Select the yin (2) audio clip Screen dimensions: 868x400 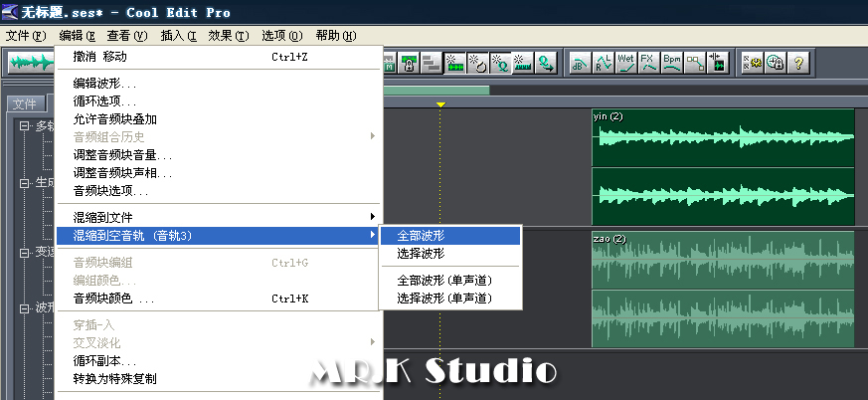point(723,167)
